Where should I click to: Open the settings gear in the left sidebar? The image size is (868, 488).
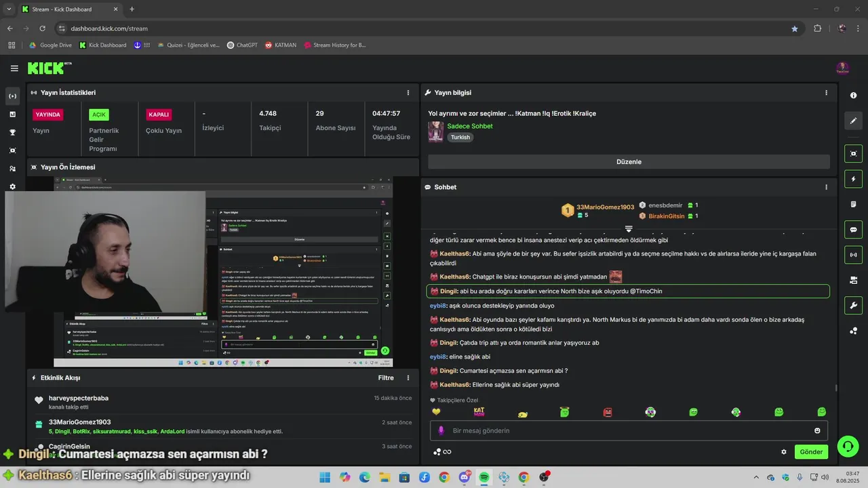pyautogui.click(x=13, y=186)
